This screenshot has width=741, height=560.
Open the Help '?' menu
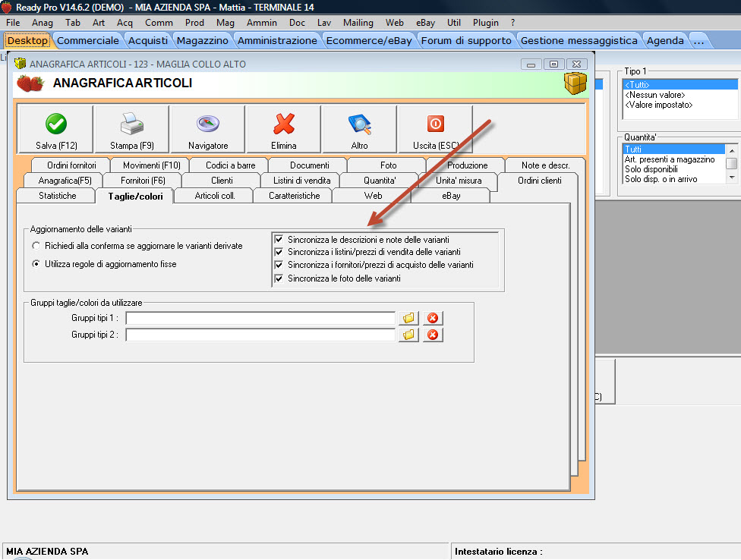(512, 22)
